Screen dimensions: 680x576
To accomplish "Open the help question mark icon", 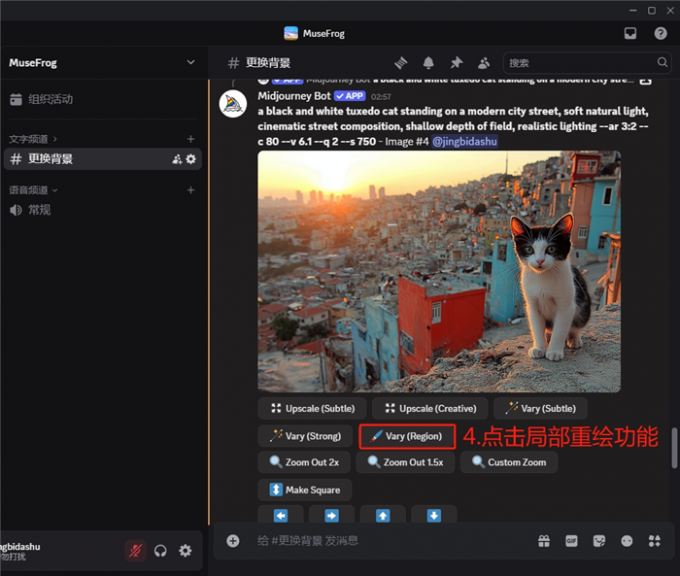I will [x=660, y=33].
